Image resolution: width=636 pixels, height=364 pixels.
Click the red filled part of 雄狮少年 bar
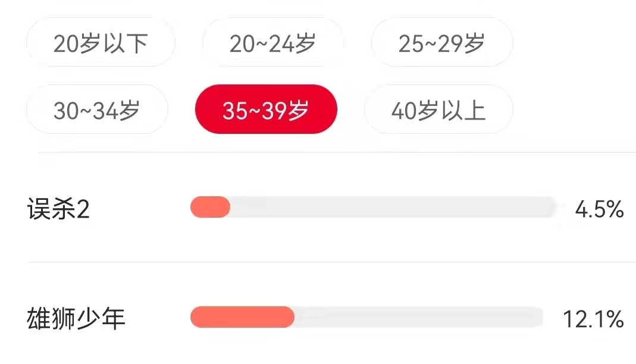point(242,317)
